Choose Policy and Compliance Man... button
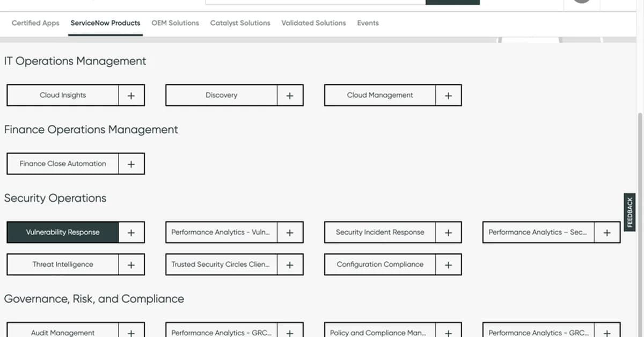The height and width of the screenshot is (337, 644). tap(380, 331)
